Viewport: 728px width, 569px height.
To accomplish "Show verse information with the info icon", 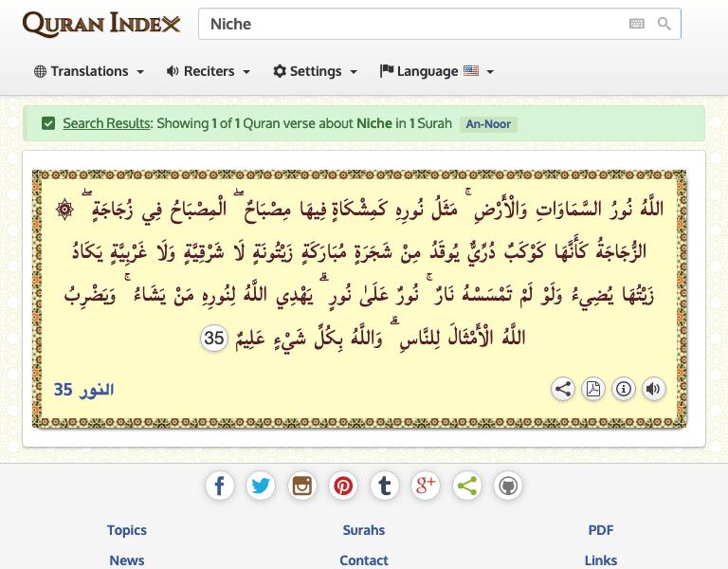I will point(624,389).
